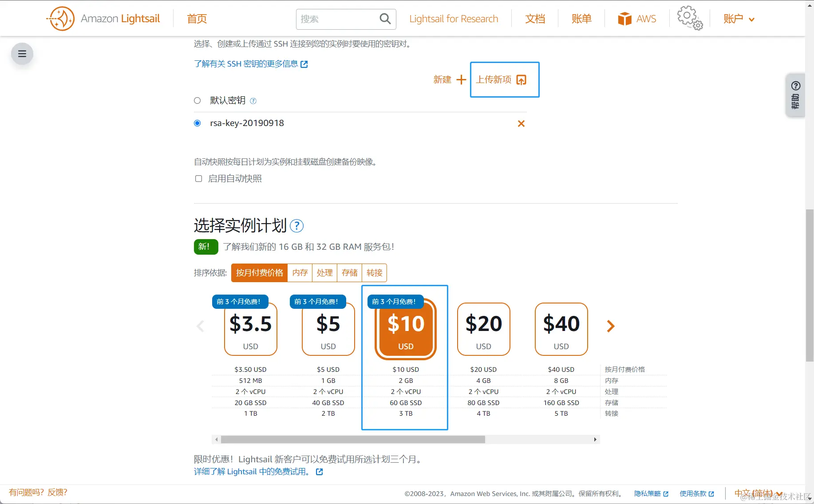Open the hamburger side menu
This screenshot has height=504, width=814.
coord(22,54)
